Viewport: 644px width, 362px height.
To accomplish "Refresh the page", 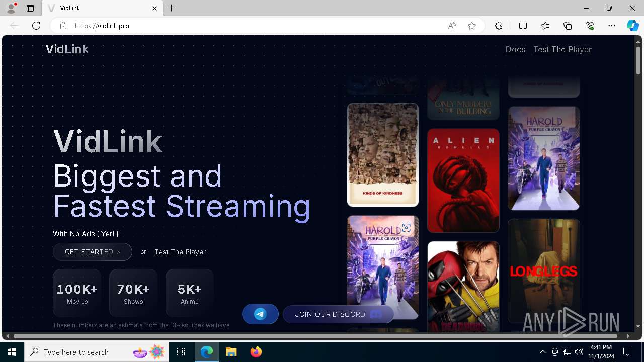I will (x=36, y=26).
